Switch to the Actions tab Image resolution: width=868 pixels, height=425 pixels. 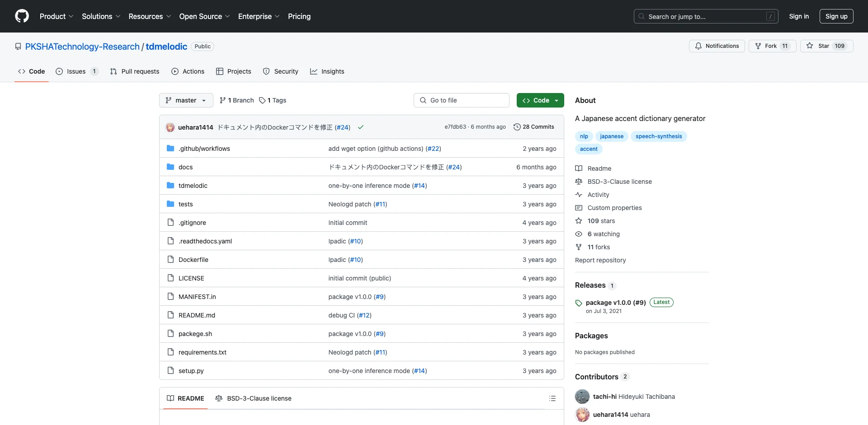click(x=188, y=71)
